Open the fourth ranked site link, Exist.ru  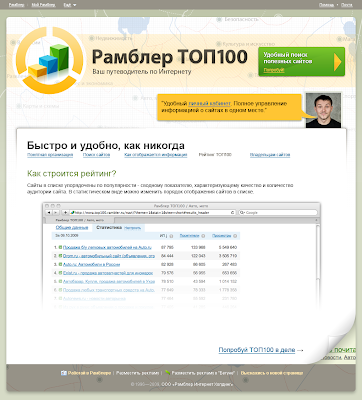108,273
